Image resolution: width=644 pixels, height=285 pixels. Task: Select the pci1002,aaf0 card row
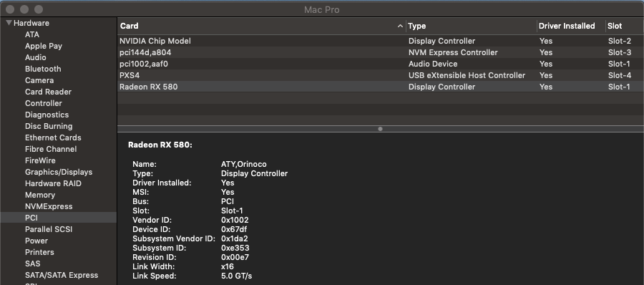[x=381, y=64]
